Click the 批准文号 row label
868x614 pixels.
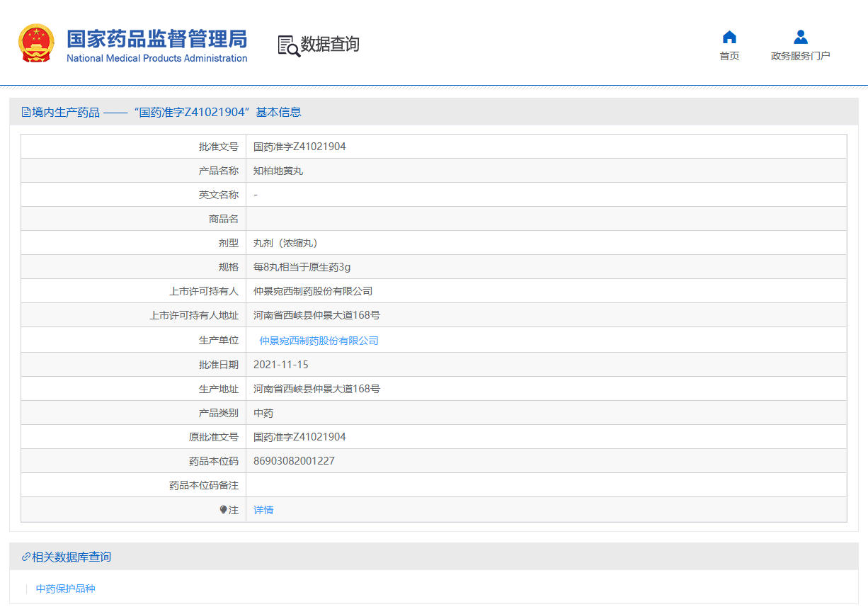tap(219, 147)
